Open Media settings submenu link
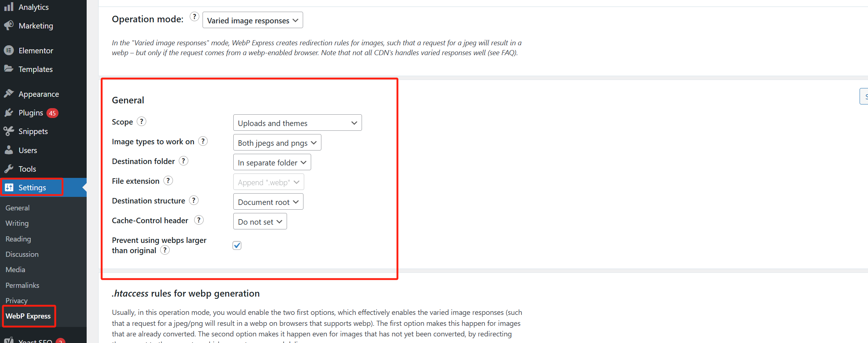 pyautogui.click(x=15, y=270)
